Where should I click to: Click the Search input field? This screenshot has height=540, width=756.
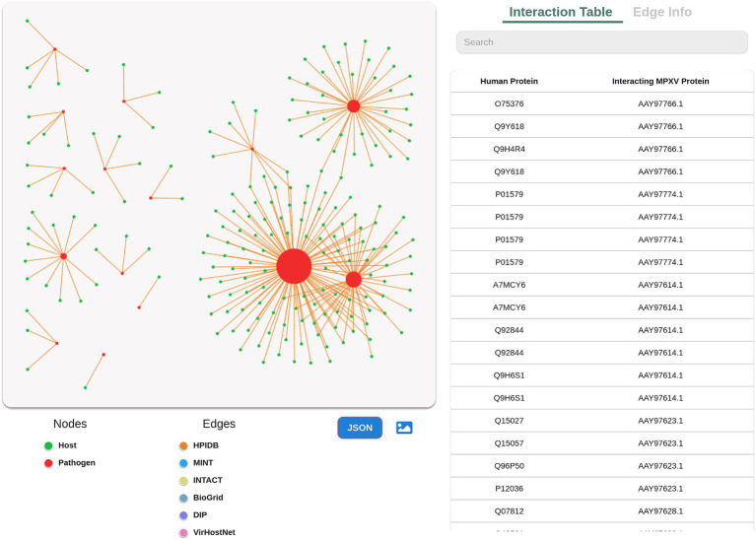tap(601, 42)
